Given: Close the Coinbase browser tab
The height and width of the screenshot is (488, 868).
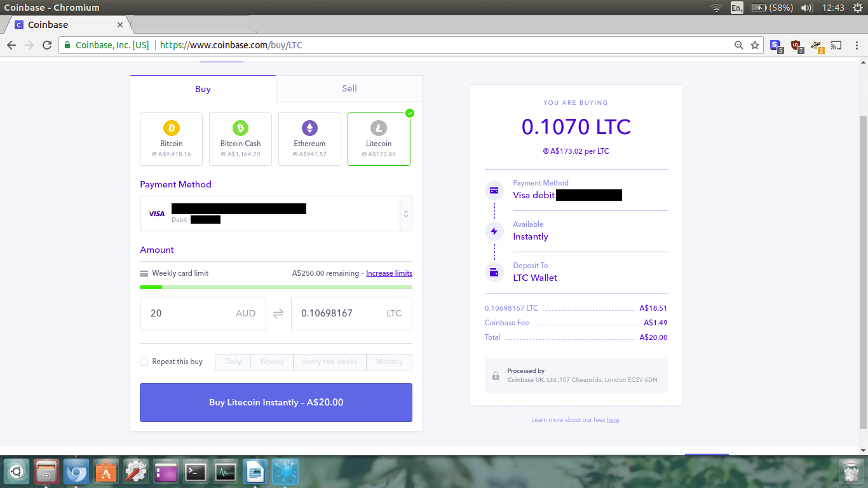Looking at the screenshot, I should [x=120, y=25].
